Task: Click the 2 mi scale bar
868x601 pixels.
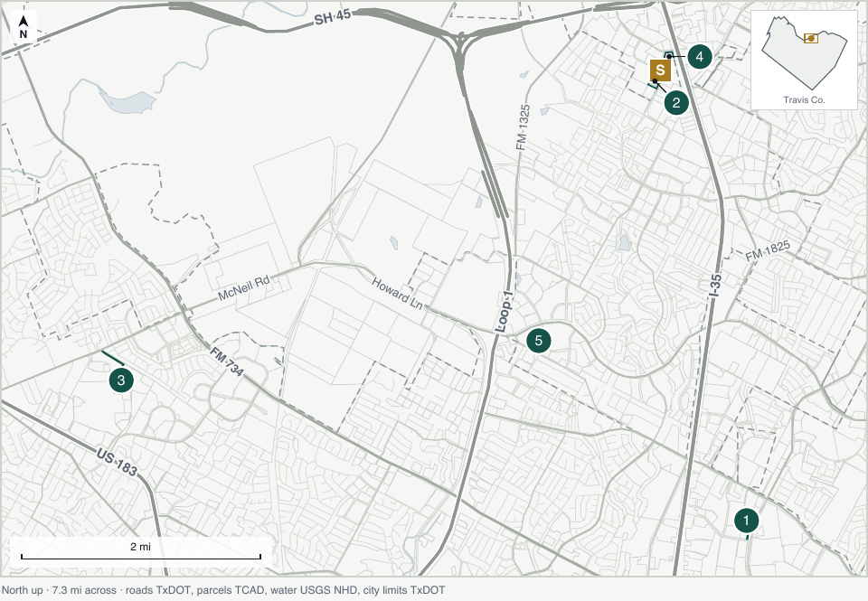Action: [x=141, y=552]
